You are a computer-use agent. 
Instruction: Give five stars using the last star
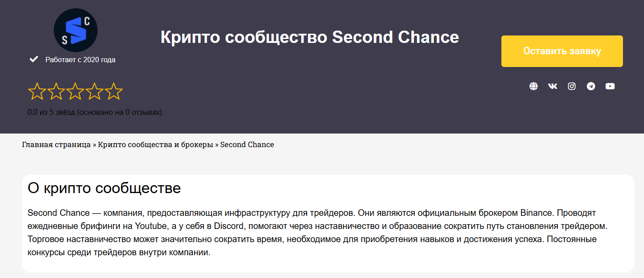[114, 91]
